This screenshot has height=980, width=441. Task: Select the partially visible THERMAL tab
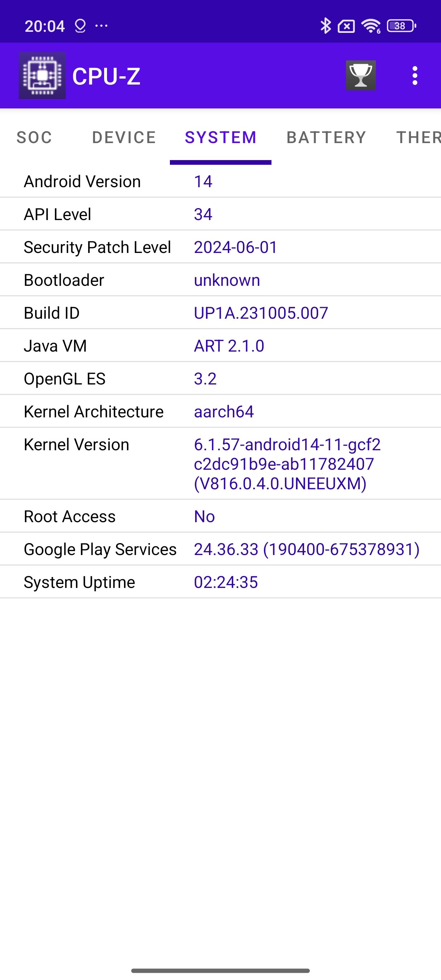[x=418, y=137]
